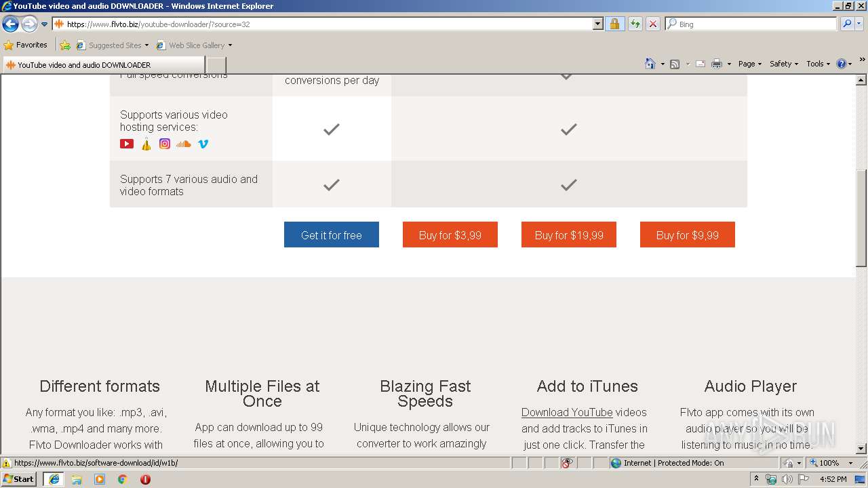Click the volume speaker tray icon

[x=787, y=479]
